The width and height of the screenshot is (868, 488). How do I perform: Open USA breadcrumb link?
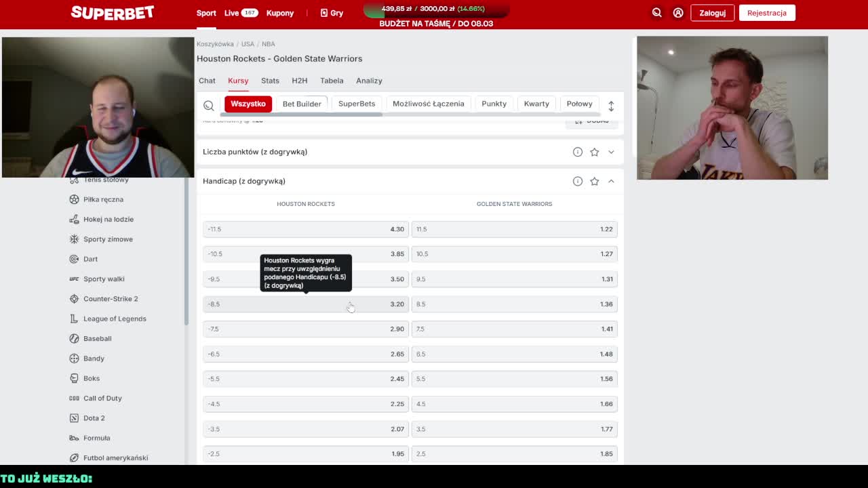click(248, 44)
